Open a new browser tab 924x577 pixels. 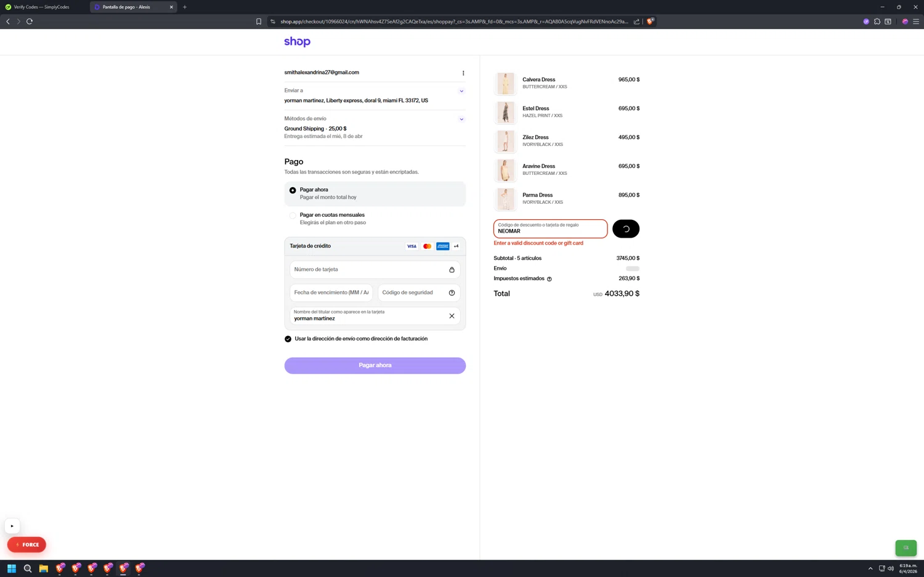click(185, 7)
